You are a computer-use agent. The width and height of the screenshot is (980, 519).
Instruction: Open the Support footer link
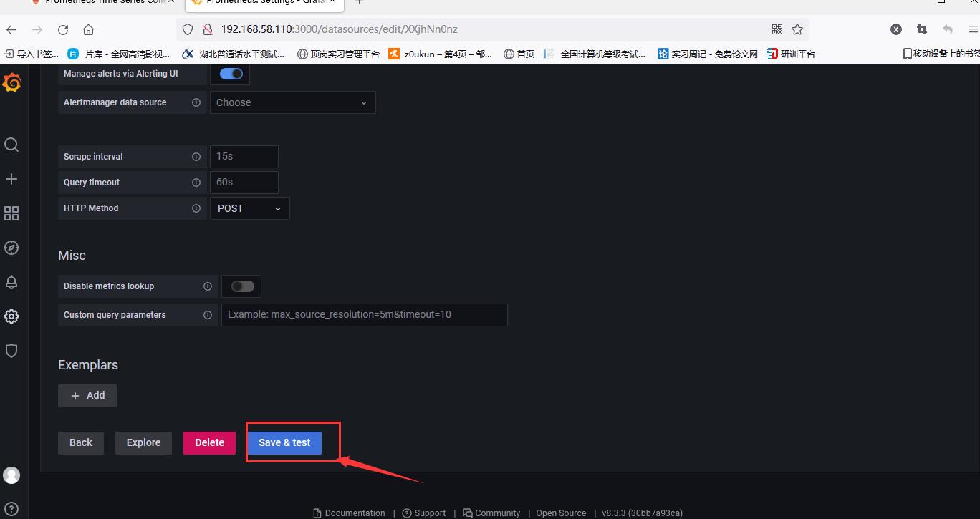pyautogui.click(x=424, y=513)
